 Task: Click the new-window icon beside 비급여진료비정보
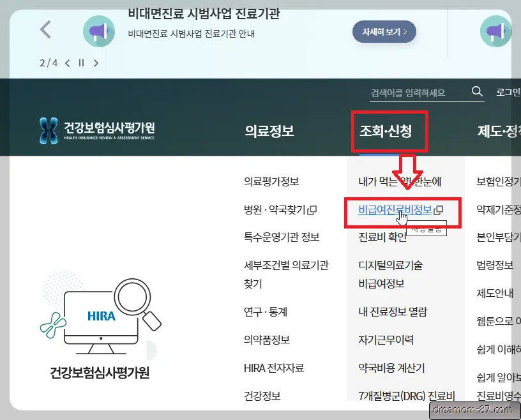pyautogui.click(x=437, y=209)
